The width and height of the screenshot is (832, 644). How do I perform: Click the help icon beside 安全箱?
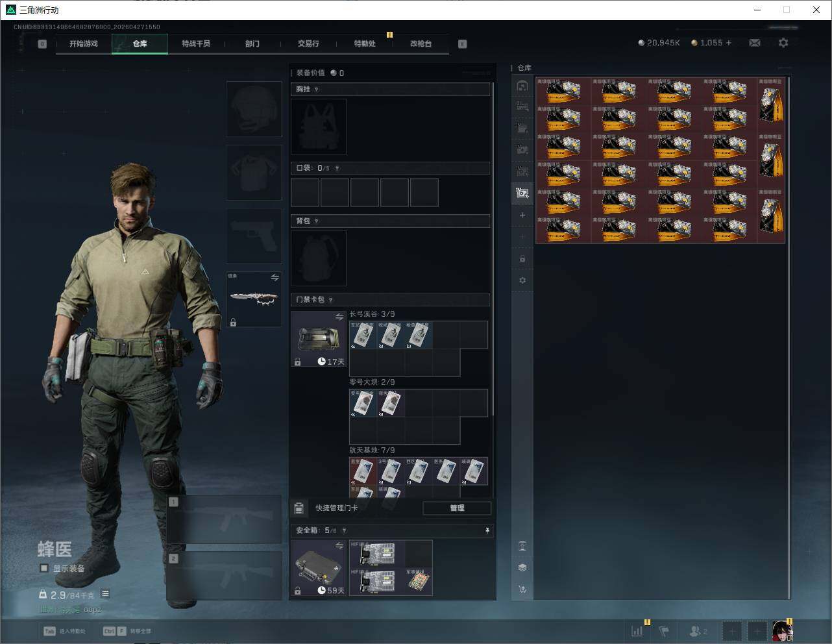344,530
